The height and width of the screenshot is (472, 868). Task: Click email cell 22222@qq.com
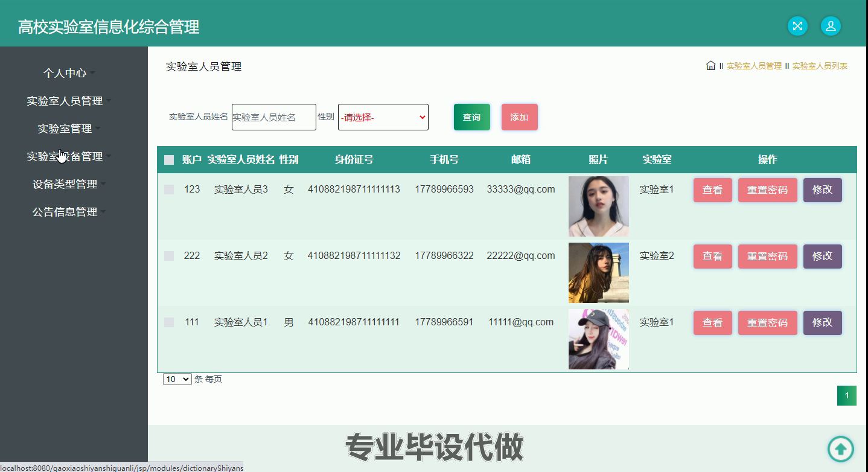[521, 256]
